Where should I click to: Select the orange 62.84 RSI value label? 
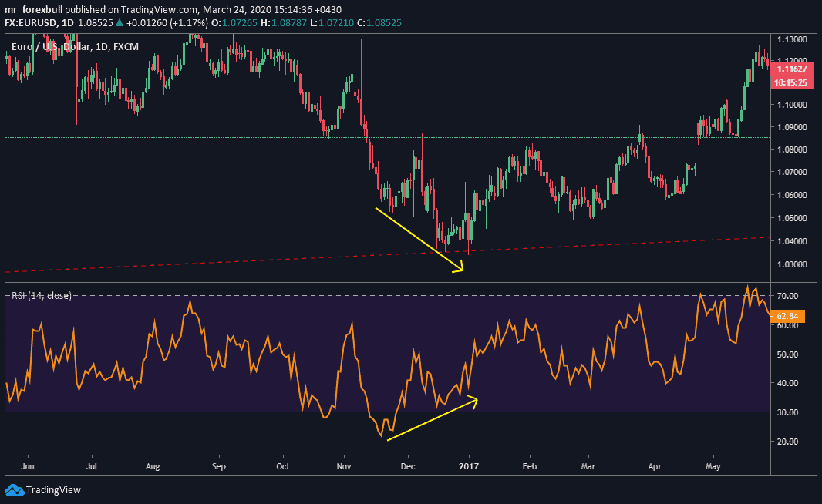[789, 315]
